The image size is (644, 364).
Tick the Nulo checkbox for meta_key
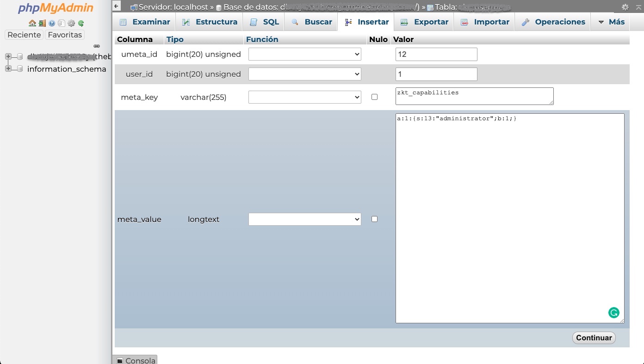(x=374, y=97)
